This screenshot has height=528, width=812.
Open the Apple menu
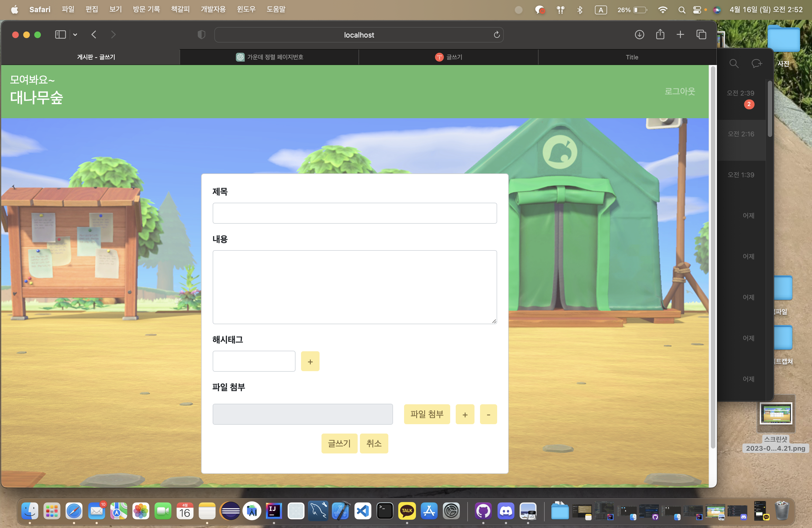tap(15, 10)
